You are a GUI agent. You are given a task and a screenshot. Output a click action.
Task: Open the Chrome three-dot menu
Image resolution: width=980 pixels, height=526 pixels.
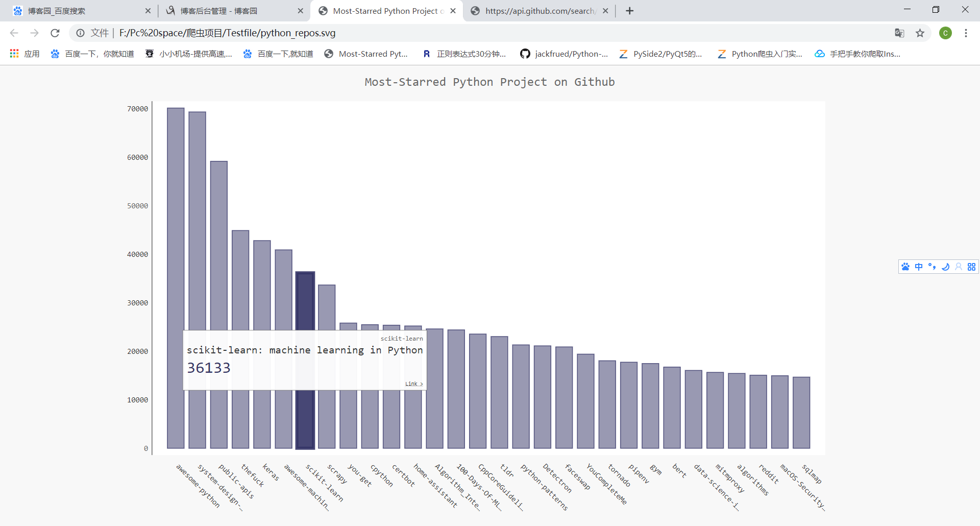pos(966,33)
